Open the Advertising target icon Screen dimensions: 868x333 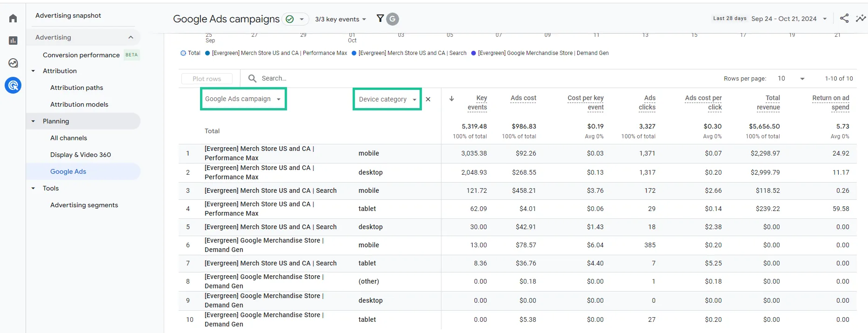[x=13, y=85]
